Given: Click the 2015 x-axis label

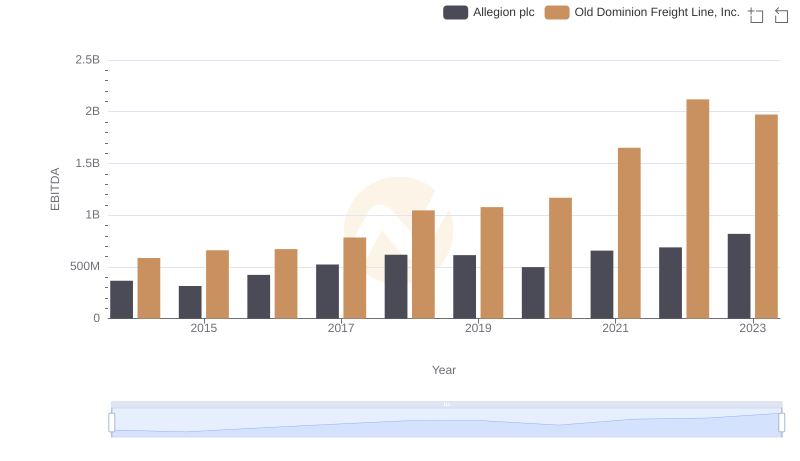Looking at the screenshot, I should pos(204,328).
